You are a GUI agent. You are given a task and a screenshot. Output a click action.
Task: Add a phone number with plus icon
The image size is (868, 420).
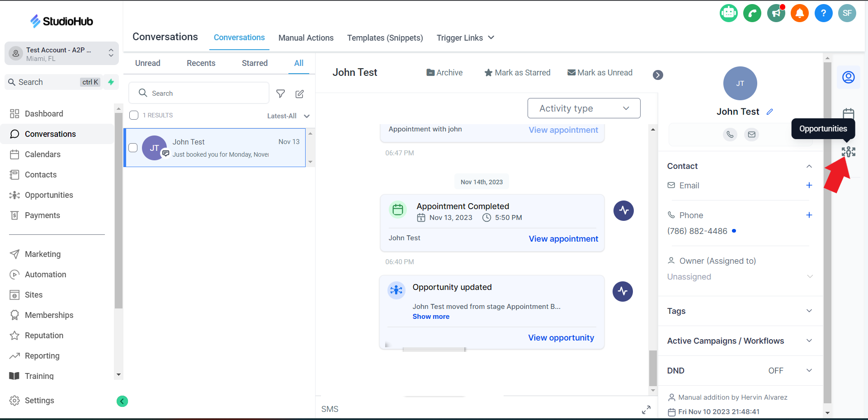(x=809, y=215)
